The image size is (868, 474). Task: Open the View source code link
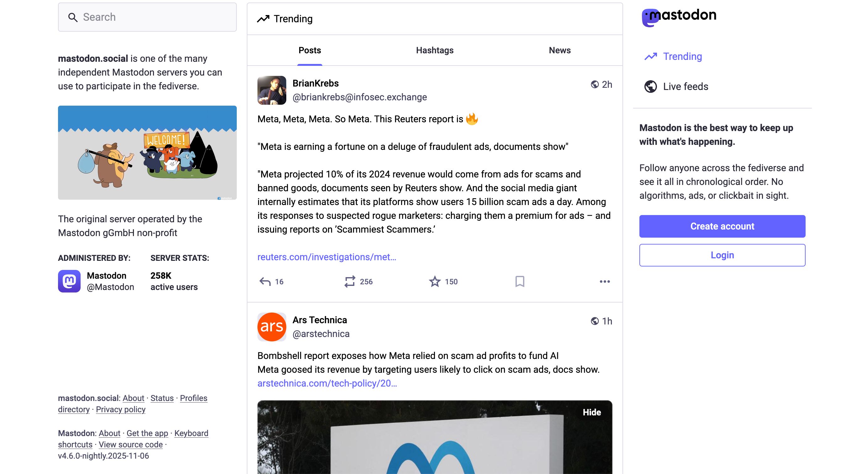point(131,445)
